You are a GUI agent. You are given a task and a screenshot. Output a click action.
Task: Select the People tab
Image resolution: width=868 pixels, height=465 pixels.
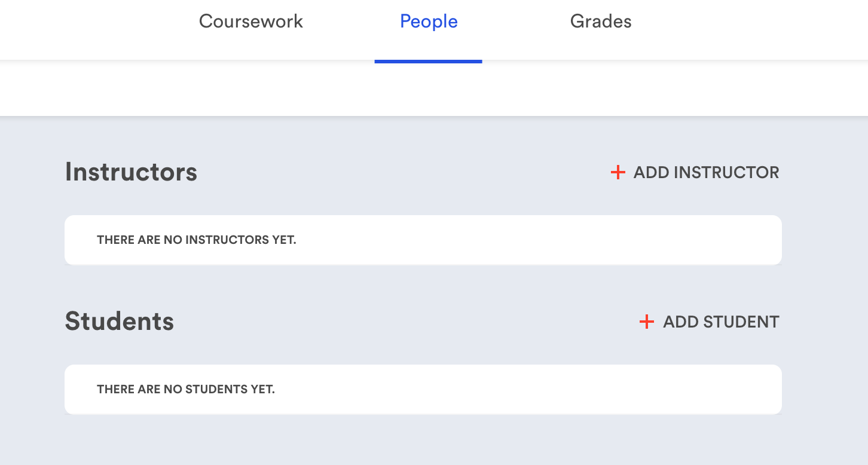(x=429, y=22)
